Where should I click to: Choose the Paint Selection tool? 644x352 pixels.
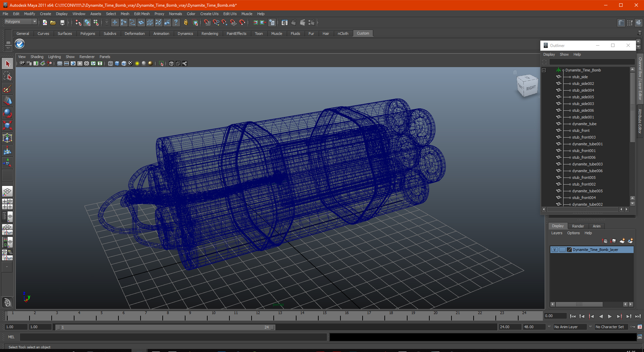click(7, 89)
